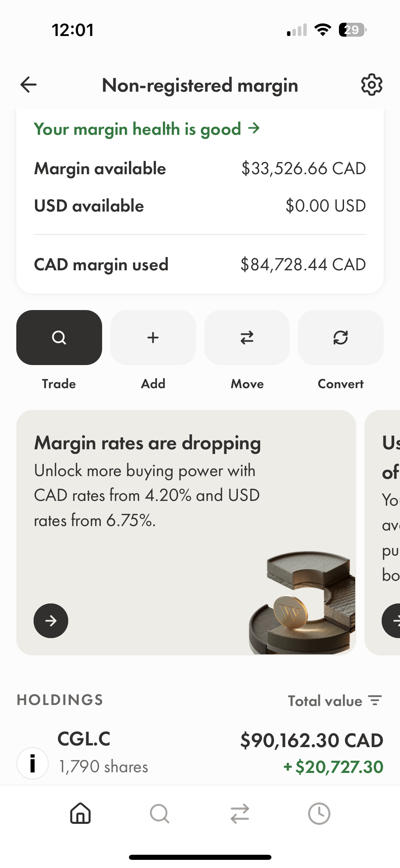The height and width of the screenshot is (868, 400).
Task: Tap the Add plus button
Action: [153, 337]
